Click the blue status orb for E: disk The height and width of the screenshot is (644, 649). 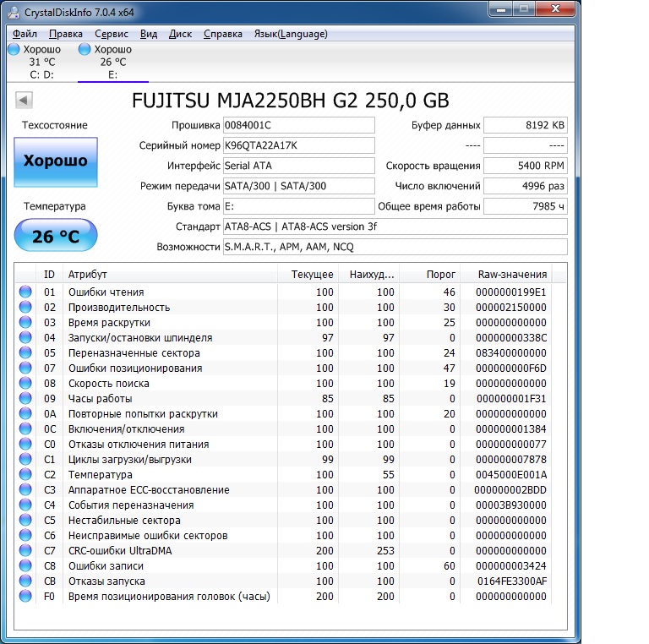pos(85,49)
